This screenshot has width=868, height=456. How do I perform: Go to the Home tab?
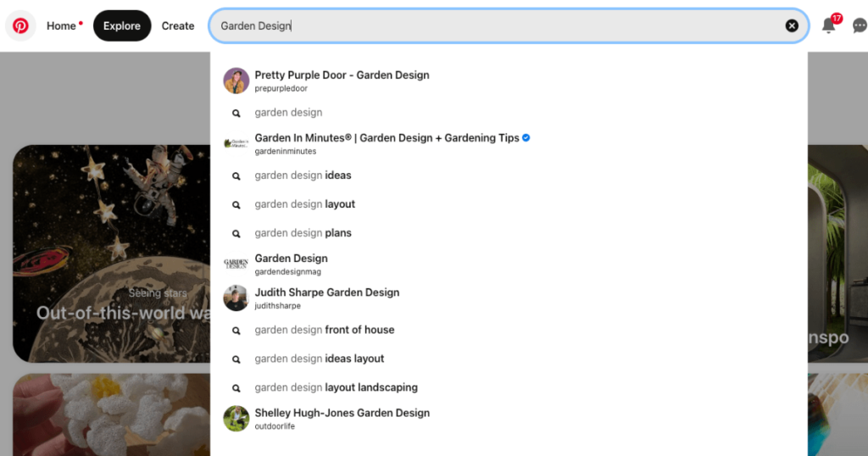point(61,26)
